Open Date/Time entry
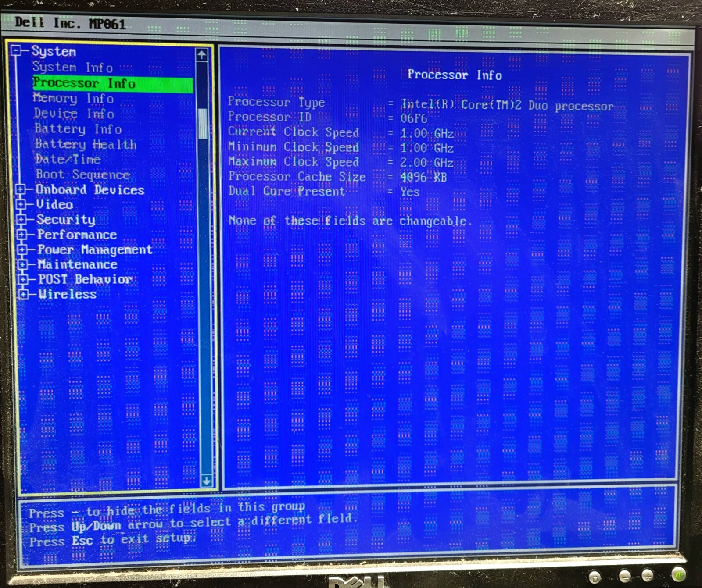Viewport: 702px width, 588px height. coord(68,159)
